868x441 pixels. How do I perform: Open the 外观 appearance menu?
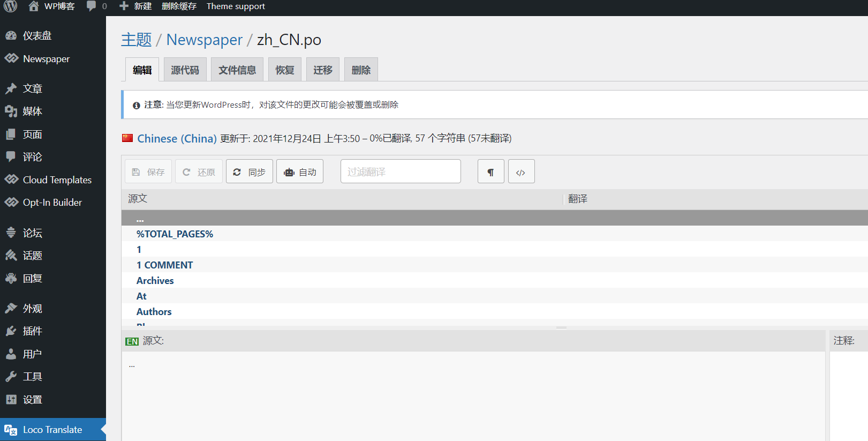[x=53, y=308]
